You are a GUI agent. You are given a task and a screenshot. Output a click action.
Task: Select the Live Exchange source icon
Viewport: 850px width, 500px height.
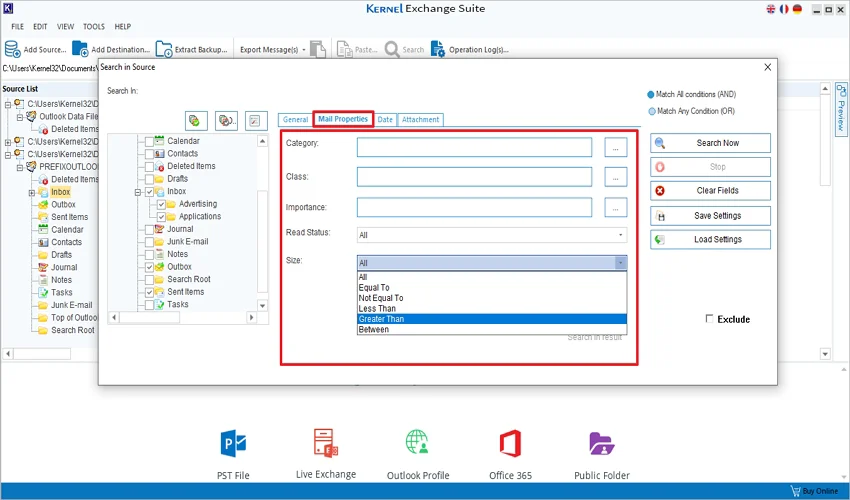326,443
